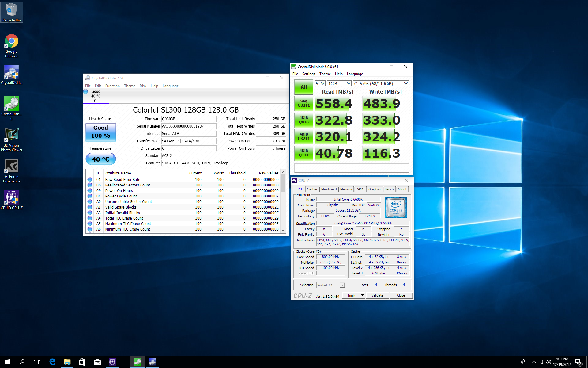Click the Windows Start button
Screen dimensions: 588x368
click(7, 362)
